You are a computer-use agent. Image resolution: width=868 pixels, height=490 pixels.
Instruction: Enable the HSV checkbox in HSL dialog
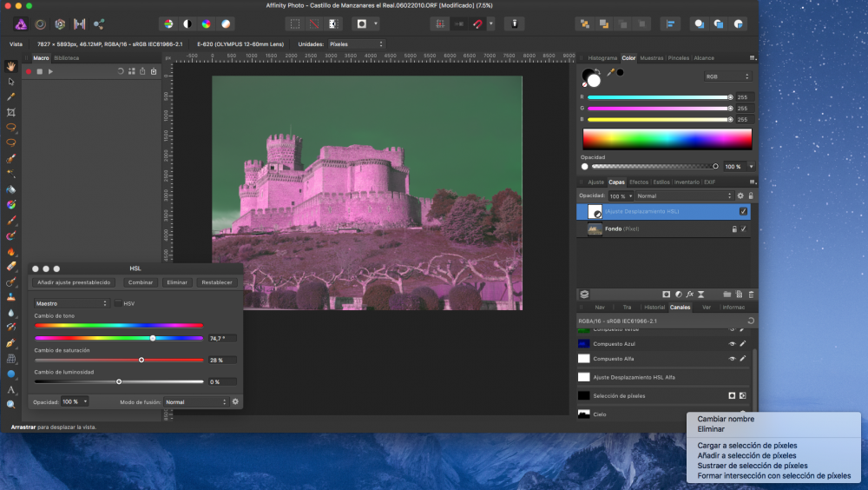pos(118,303)
